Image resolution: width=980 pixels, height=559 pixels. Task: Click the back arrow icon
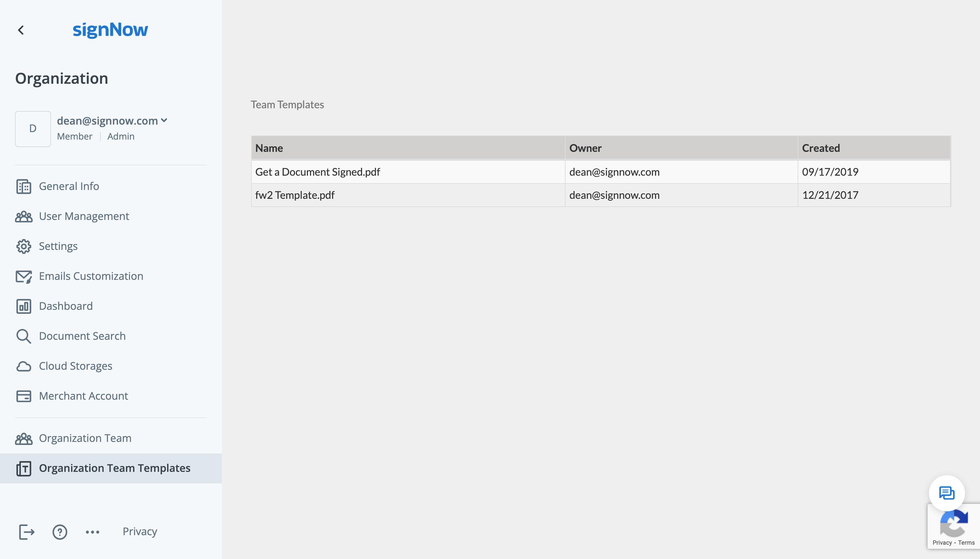[x=21, y=30]
